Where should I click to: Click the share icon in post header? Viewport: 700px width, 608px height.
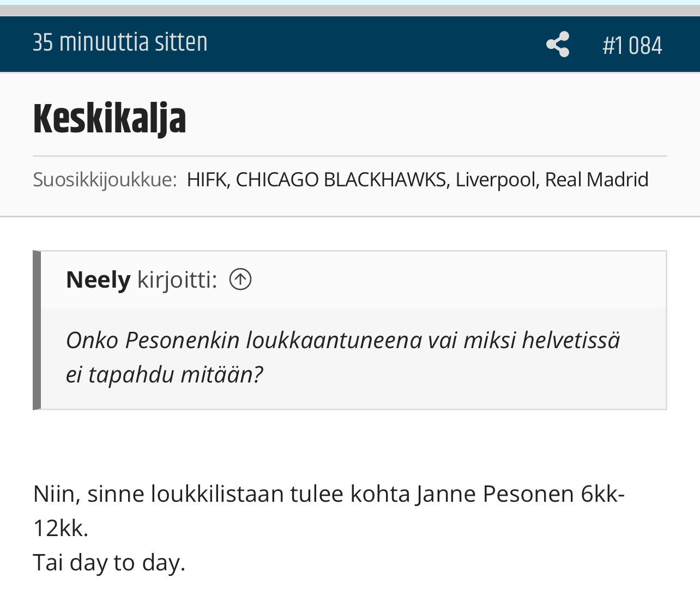558,44
